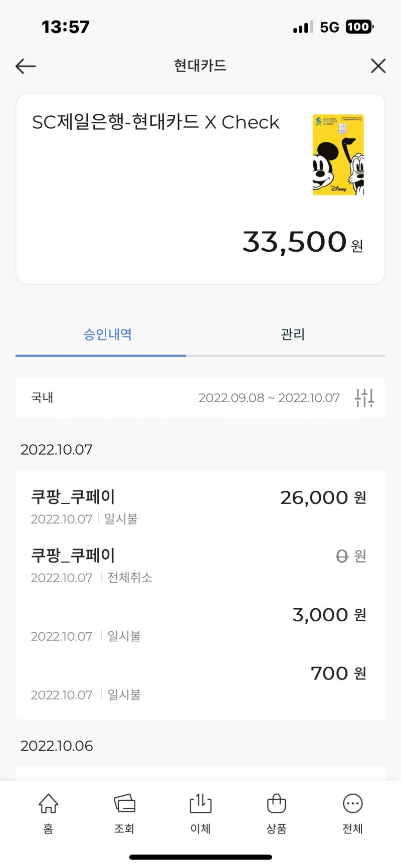Open the 3,000 원 transaction

click(200, 624)
